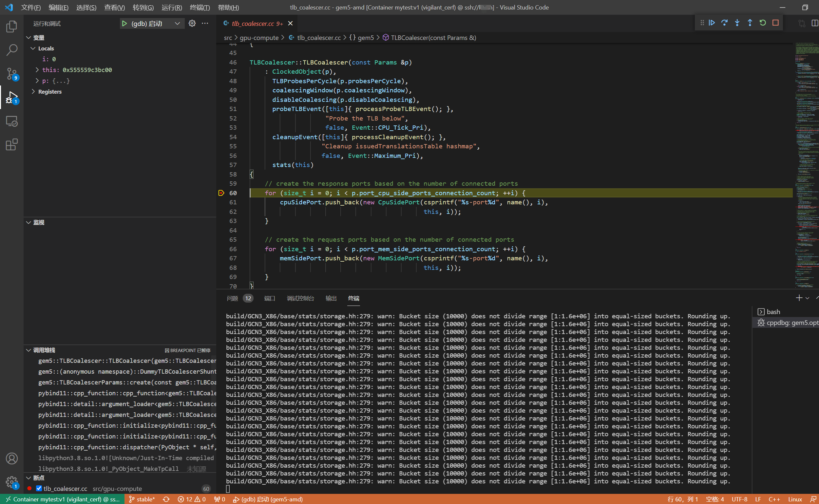Open Source Control view icon
The height and width of the screenshot is (504, 819).
(x=12, y=74)
